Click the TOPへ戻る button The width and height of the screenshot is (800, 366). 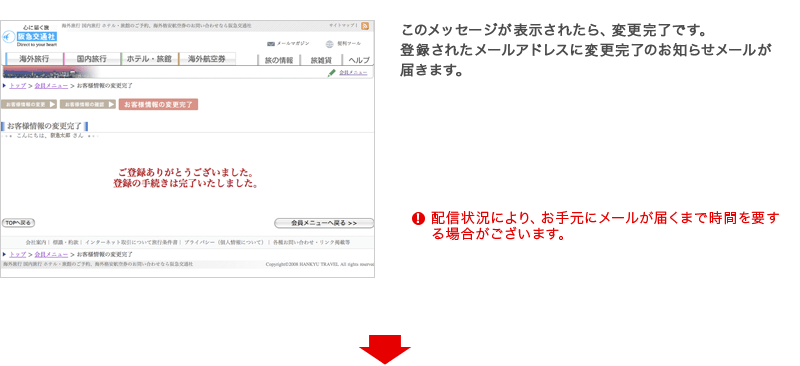(19, 223)
